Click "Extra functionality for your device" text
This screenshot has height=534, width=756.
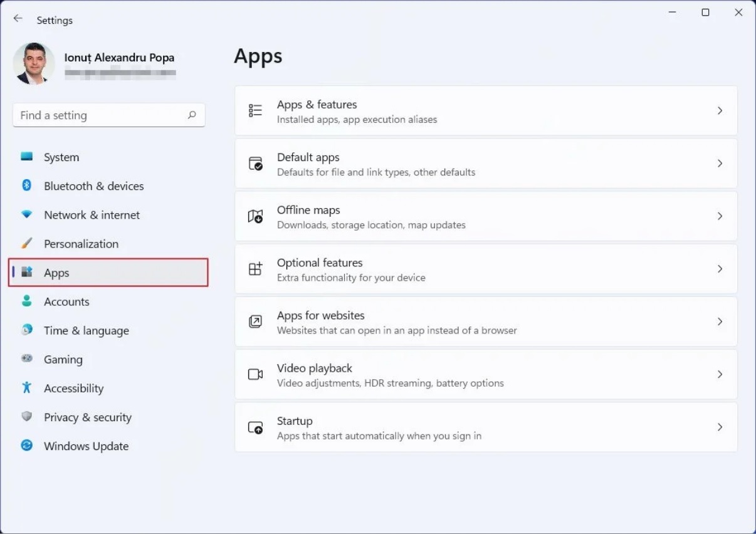point(351,278)
